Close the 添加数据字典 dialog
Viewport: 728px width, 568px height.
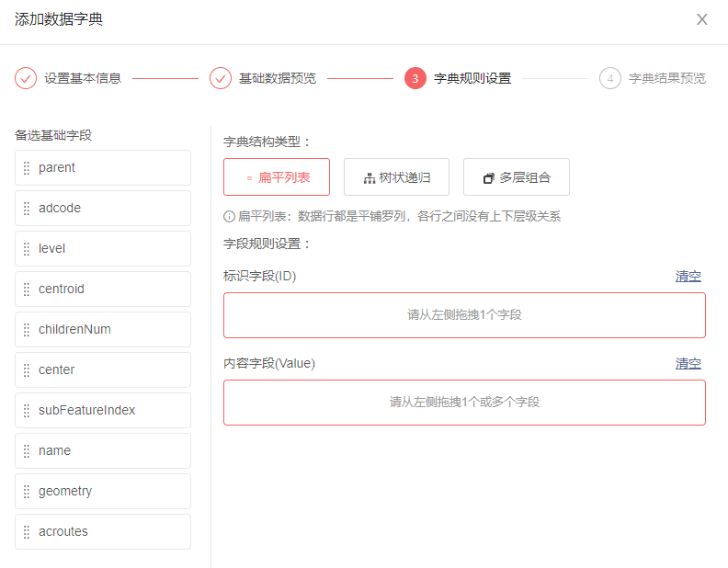[702, 19]
